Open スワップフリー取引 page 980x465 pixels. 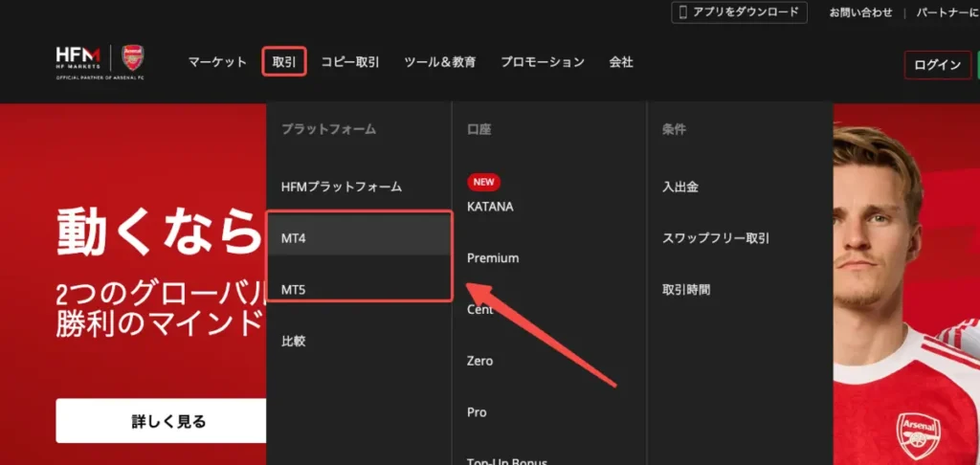point(716,238)
